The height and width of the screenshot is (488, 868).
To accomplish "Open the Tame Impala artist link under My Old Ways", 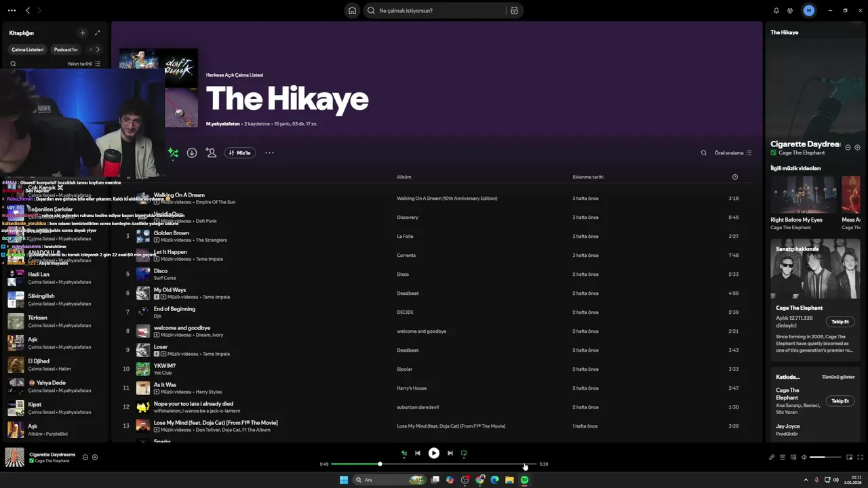I will [x=216, y=297].
